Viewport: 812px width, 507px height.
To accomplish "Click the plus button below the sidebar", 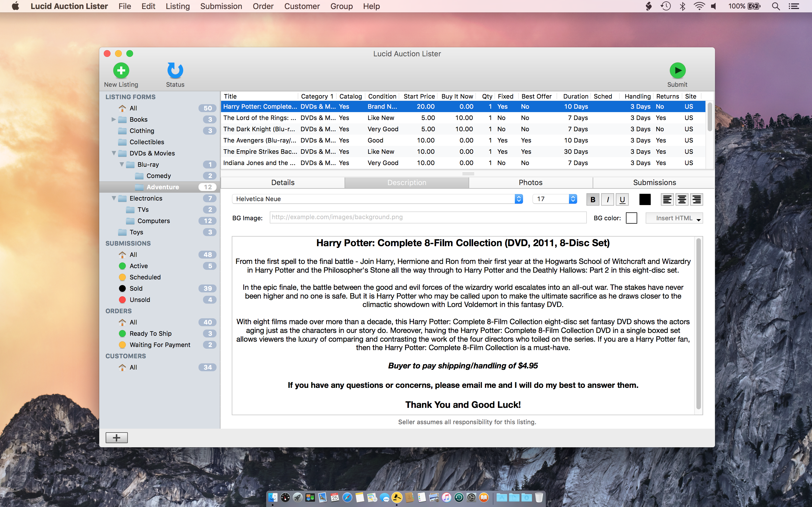I will 116,438.
